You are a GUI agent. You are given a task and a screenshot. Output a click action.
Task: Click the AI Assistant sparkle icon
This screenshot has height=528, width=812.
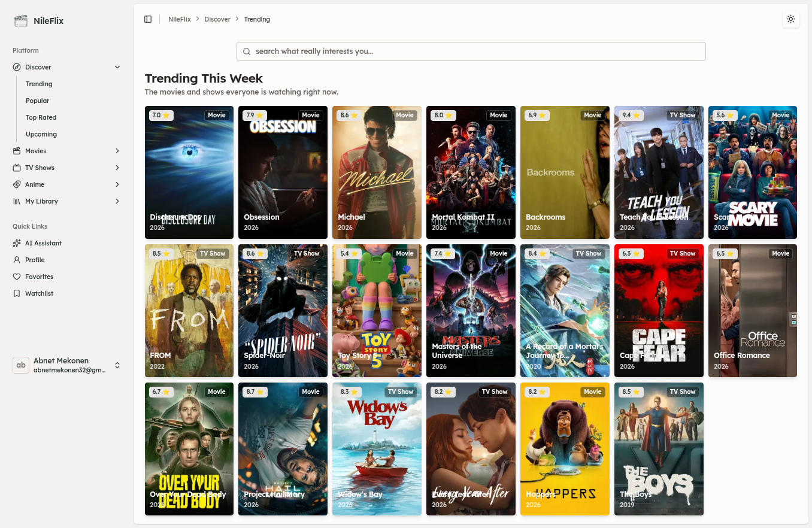(x=17, y=243)
